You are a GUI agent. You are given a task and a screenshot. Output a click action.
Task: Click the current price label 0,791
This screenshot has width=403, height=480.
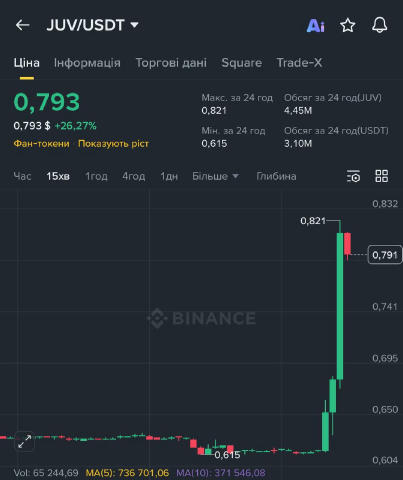point(385,255)
